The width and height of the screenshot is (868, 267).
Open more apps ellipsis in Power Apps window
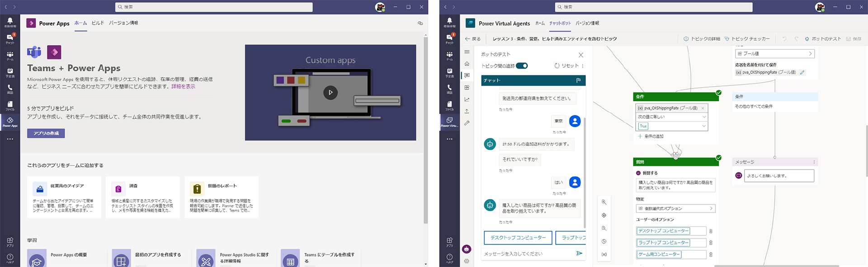point(10,139)
